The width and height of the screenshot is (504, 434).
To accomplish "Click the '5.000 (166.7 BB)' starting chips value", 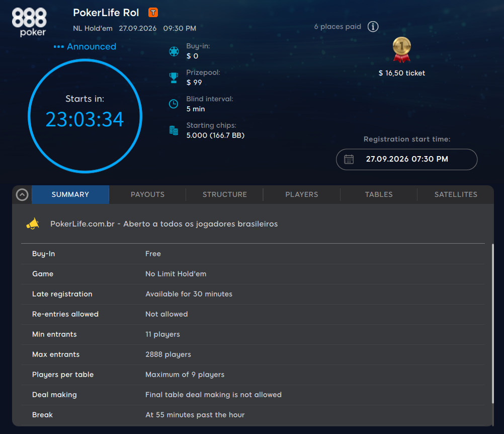I will [215, 135].
